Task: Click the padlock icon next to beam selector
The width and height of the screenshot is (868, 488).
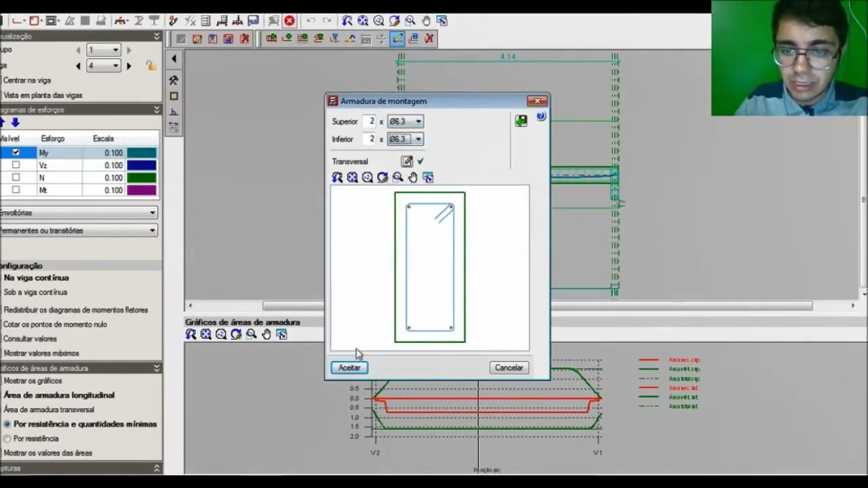Action: click(151, 66)
